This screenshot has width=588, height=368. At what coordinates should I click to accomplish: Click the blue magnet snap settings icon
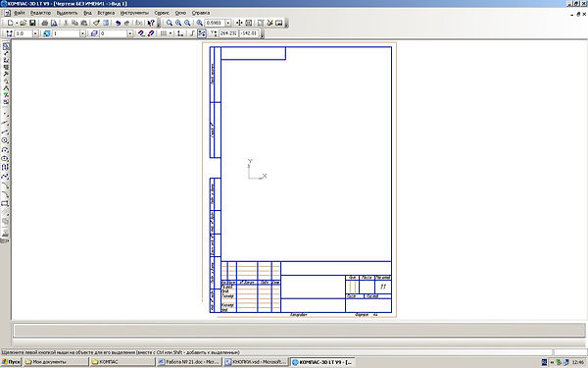tap(141, 33)
